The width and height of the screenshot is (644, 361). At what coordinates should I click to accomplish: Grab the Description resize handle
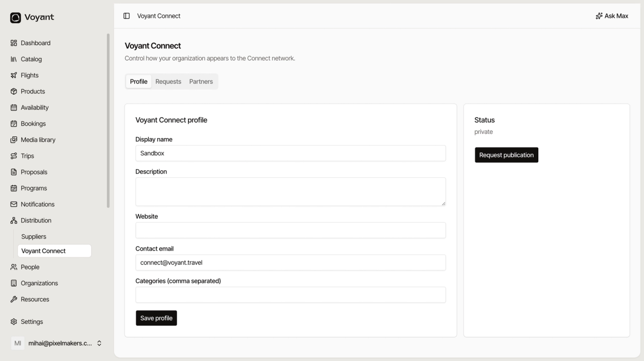(x=443, y=203)
